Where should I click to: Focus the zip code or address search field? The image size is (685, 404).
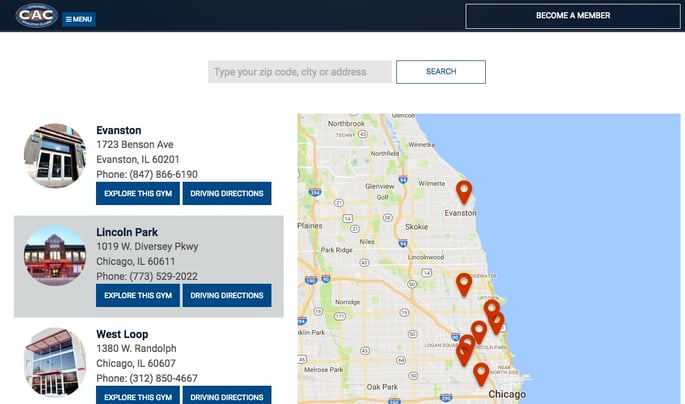[x=300, y=72]
